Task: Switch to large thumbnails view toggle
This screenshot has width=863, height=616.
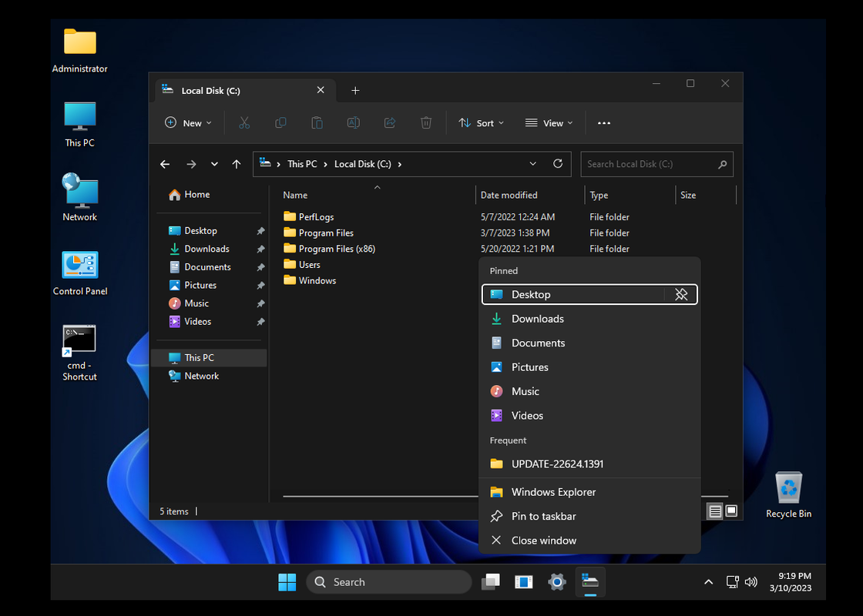Action: click(731, 511)
